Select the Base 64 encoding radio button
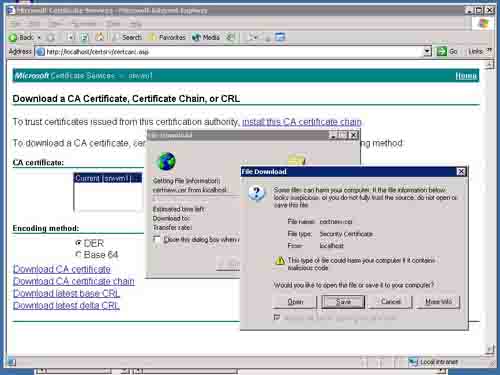Screen dimensions: 500x375 point(78,254)
